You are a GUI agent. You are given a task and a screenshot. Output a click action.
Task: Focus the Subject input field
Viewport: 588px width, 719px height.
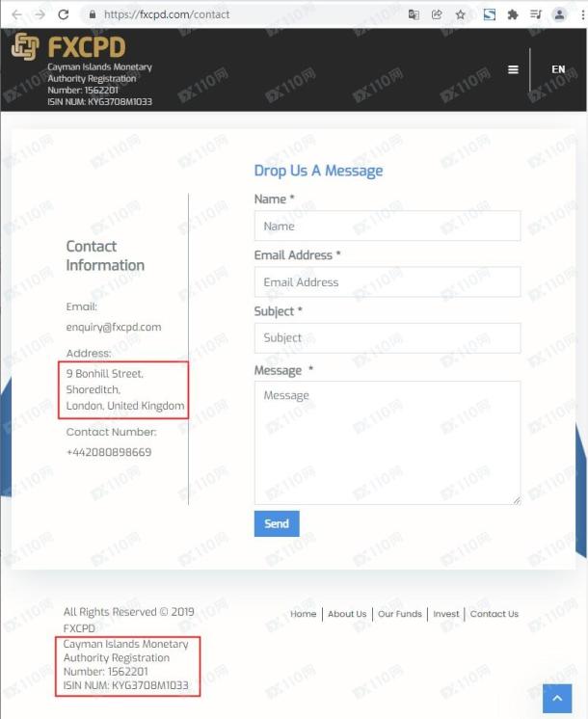coord(388,338)
